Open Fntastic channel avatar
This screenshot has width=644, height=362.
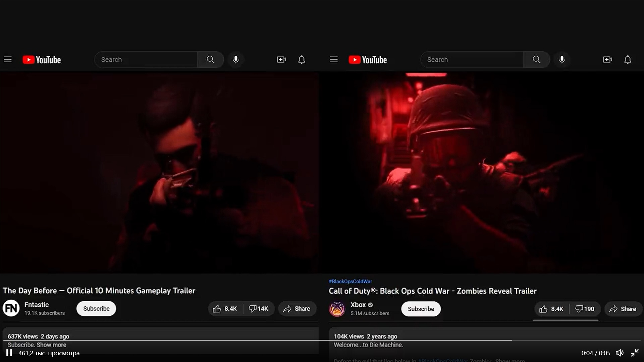point(11,308)
